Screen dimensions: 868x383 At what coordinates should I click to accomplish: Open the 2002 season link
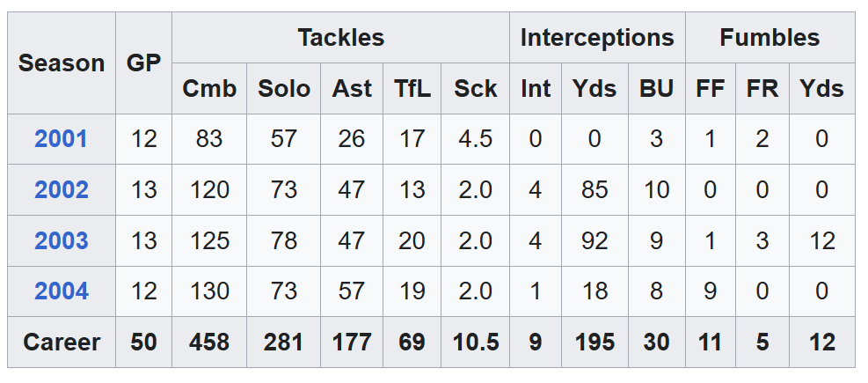click(62, 190)
